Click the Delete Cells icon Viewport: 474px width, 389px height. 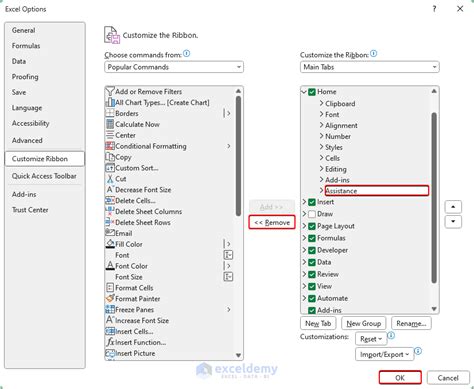click(x=110, y=200)
